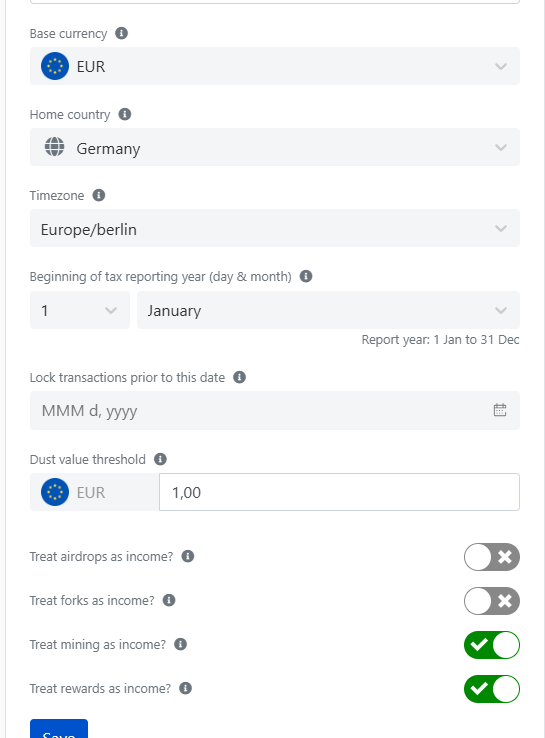Disable Treat mining as income toggle
This screenshot has width=545, height=738.
pyautogui.click(x=492, y=645)
